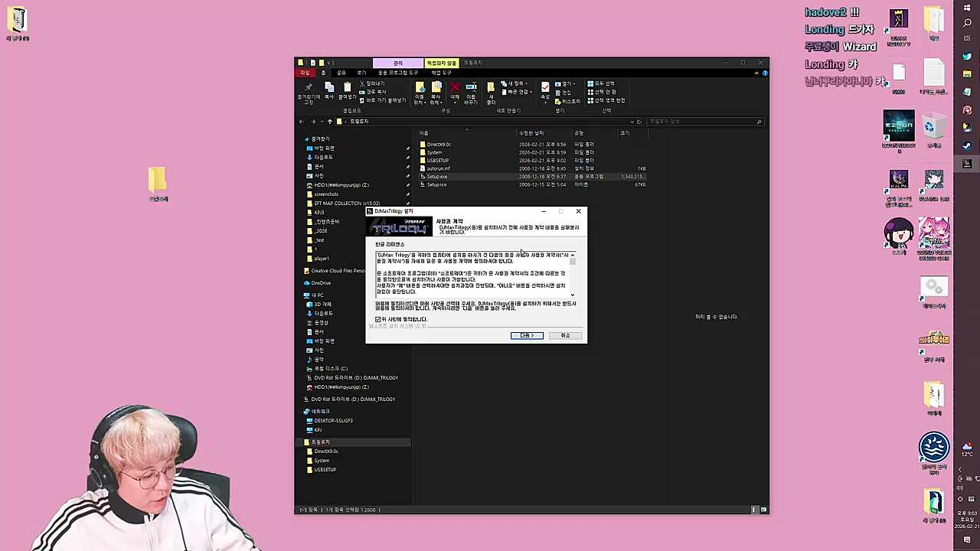Click the Cancel button in the installer
The width and height of the screenshot is (980, 551).
tap(565, 335)
